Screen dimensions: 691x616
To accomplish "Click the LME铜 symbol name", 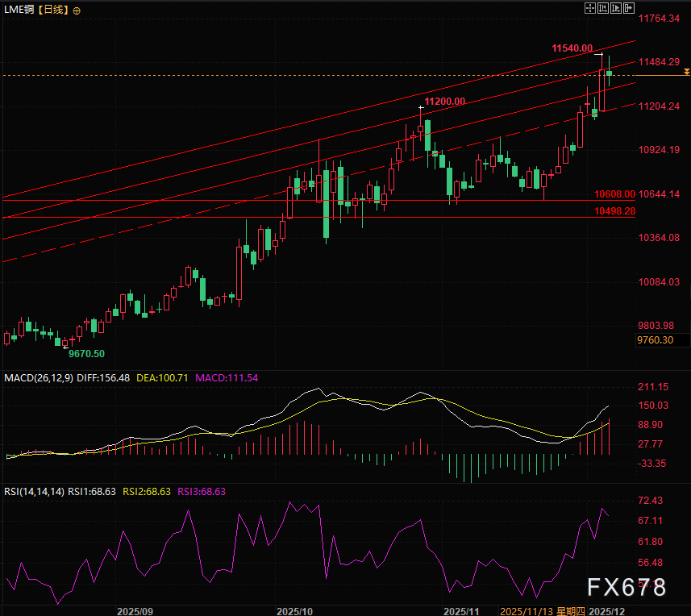I will tap(18, 10).
